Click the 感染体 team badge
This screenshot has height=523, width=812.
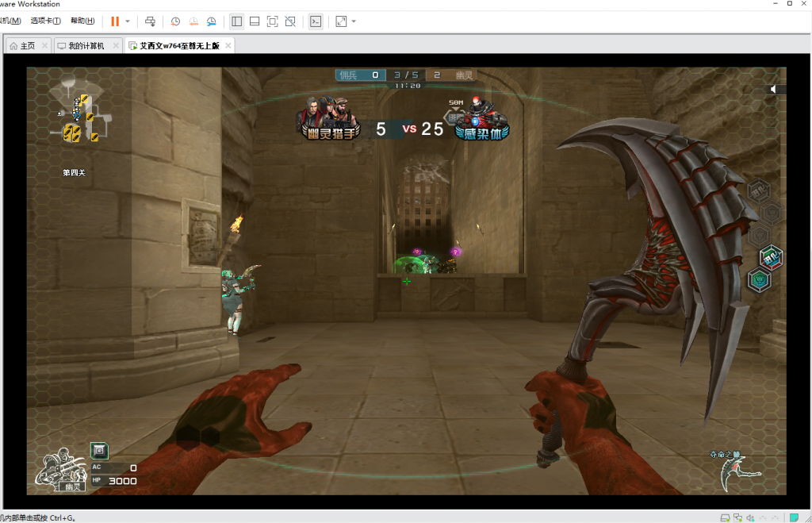pos(481,119)
